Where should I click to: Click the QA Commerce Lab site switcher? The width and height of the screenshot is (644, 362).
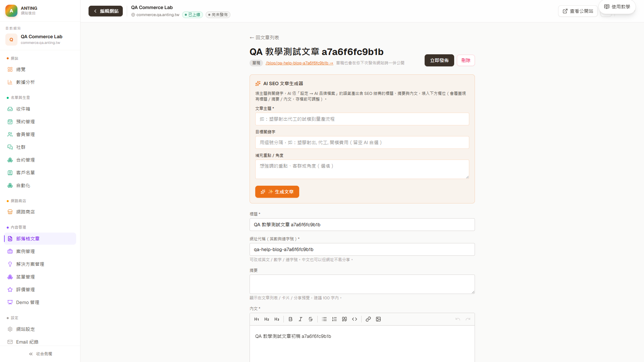coord(40,39)
